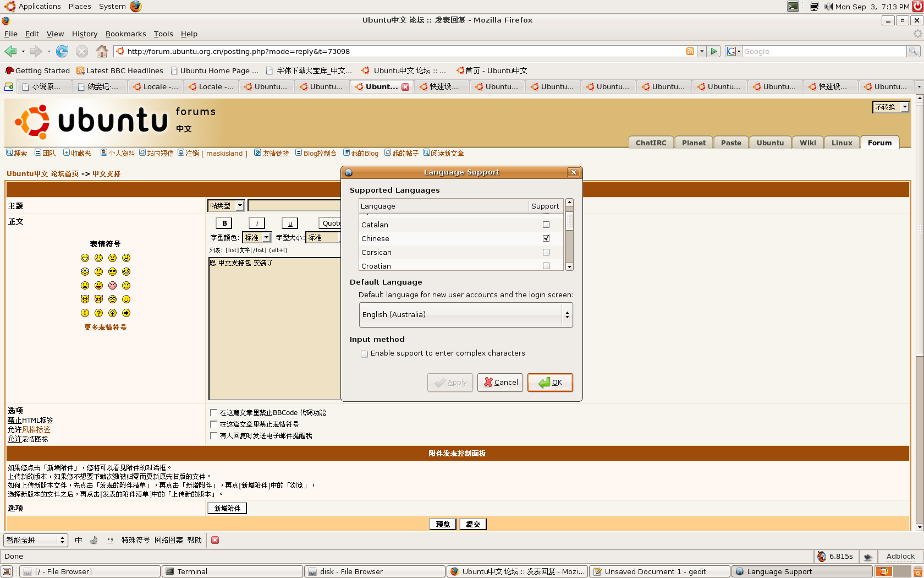Open the 不转换 conversion dropdown

(891, 107)
